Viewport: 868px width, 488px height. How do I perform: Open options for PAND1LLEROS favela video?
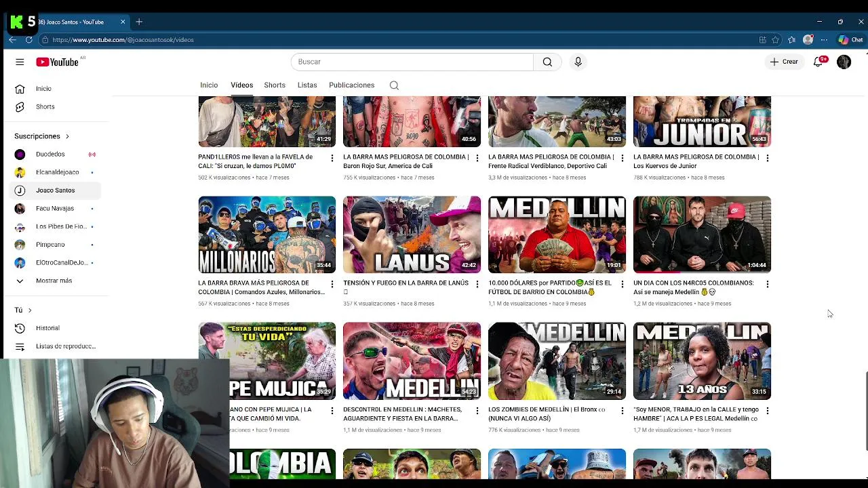332,158
